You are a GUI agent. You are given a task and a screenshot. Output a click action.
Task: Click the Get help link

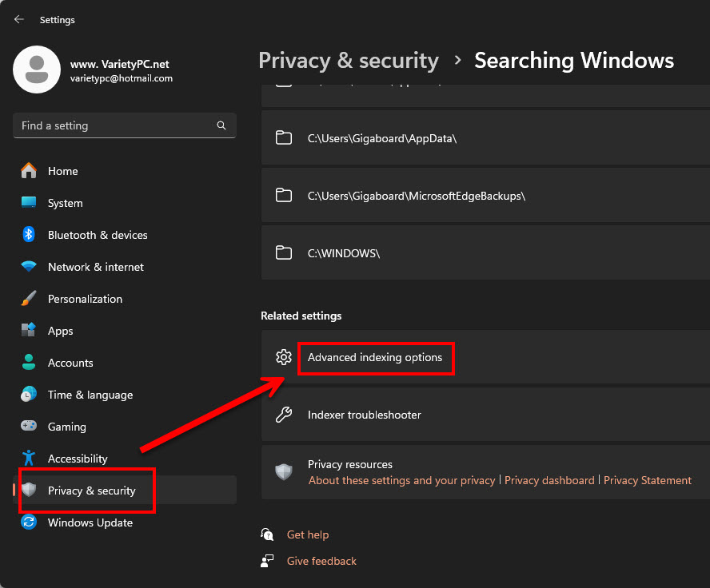pos(308,534)
